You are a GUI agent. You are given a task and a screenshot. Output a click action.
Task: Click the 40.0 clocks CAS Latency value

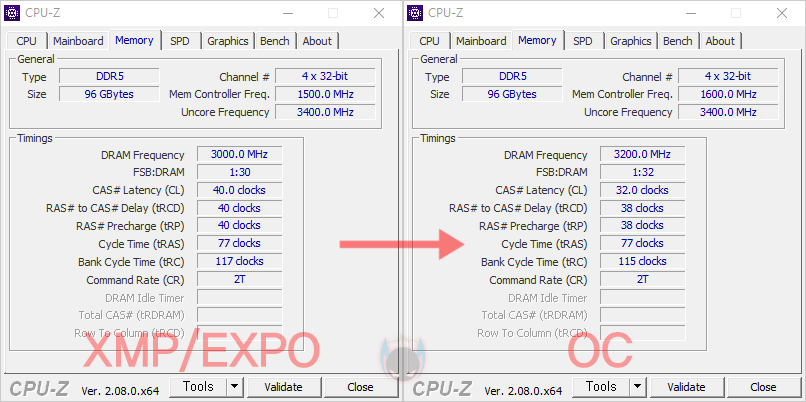pos(240,190)
